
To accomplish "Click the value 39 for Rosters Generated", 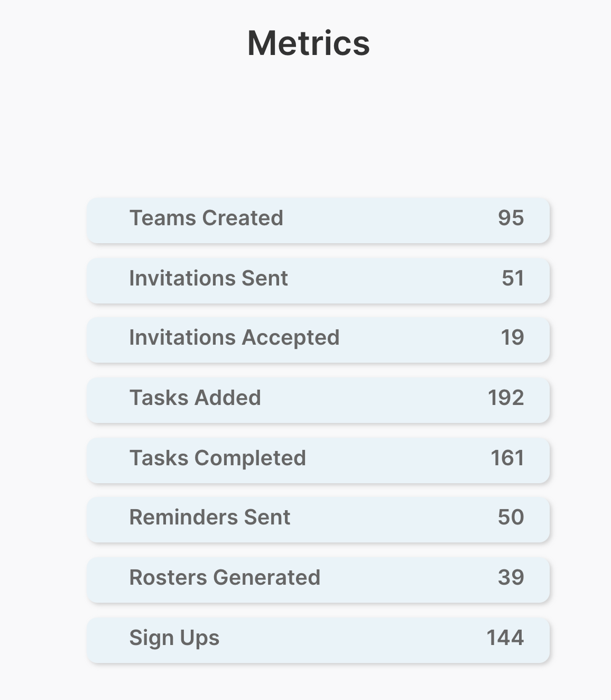I will coord(512,578).
